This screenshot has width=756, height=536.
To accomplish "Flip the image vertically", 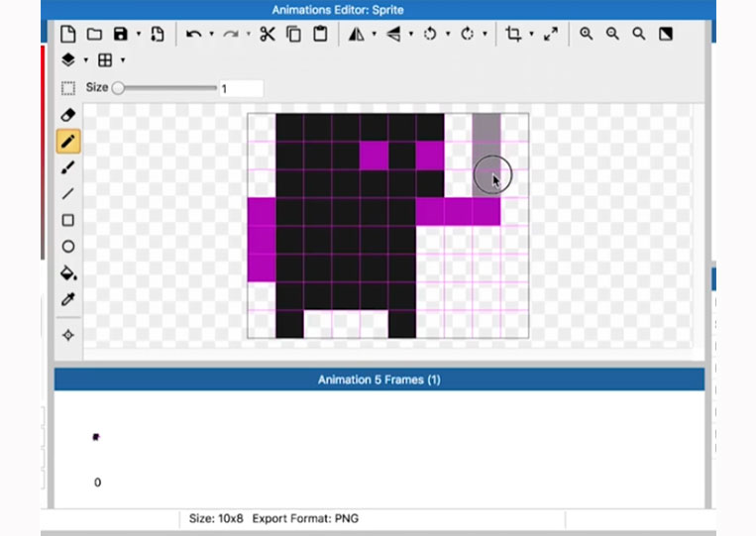I will point(393,34).
